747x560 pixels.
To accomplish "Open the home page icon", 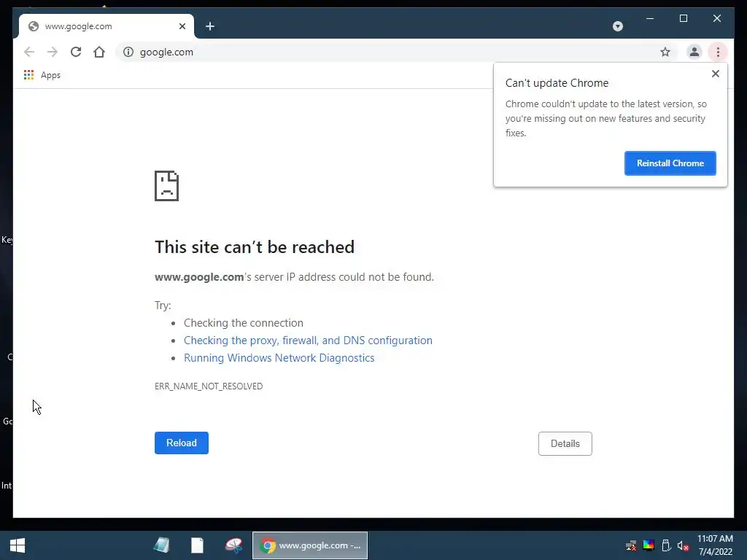I will pyautogui.click(x=99, y=52).
